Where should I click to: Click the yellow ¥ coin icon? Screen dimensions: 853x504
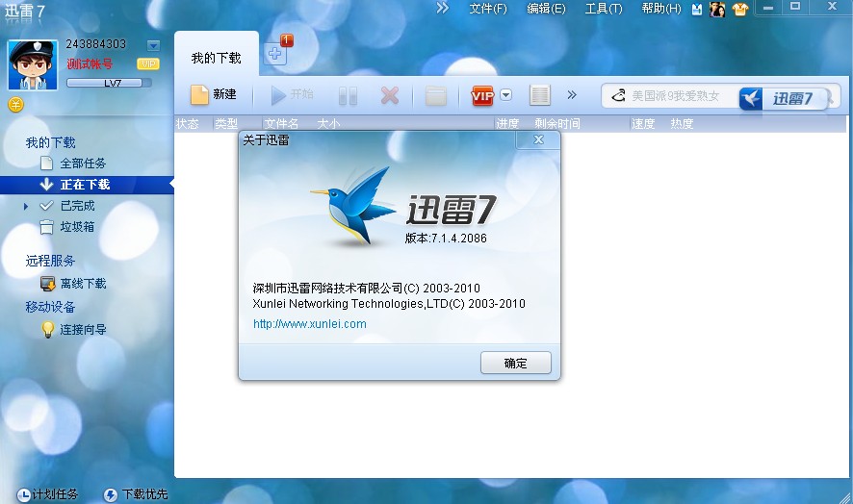(x=15, y=105)
